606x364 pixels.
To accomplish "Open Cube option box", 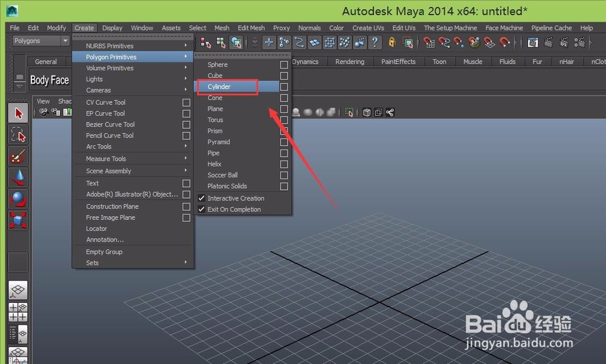I will pyautogui.click(x=284, y=76).
